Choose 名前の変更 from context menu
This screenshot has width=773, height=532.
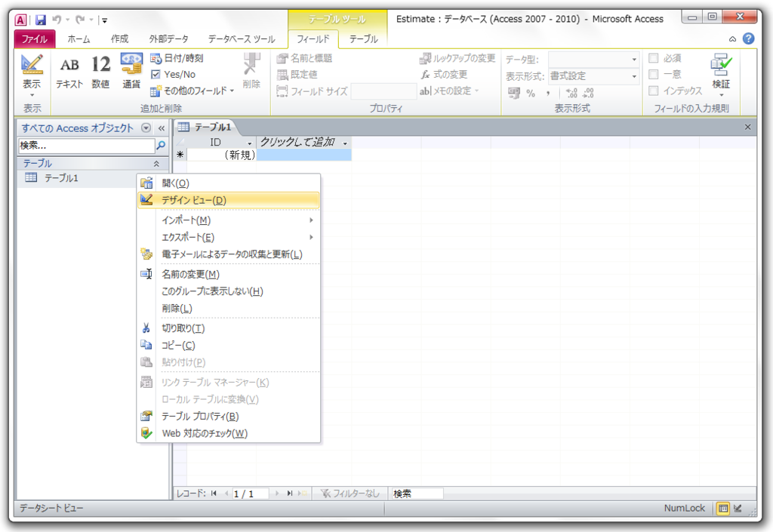(229, 275)
